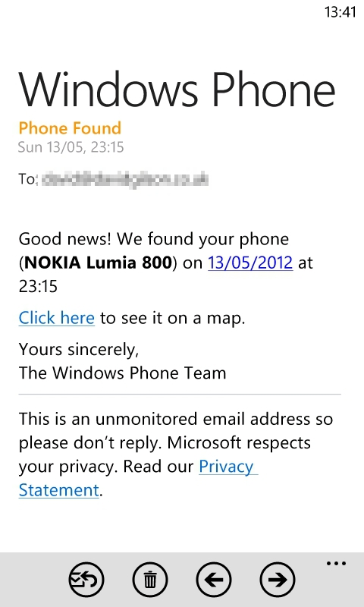364x607 pixels.
Task: Go to previous message with left arrow
Action: click(214, 579)
